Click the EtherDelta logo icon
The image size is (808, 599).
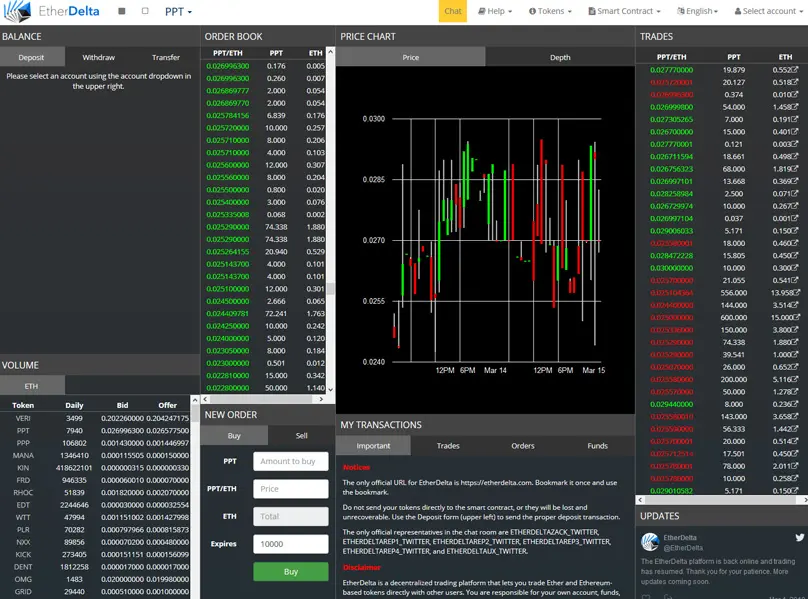pyautogui.click(x=17, y=11)
